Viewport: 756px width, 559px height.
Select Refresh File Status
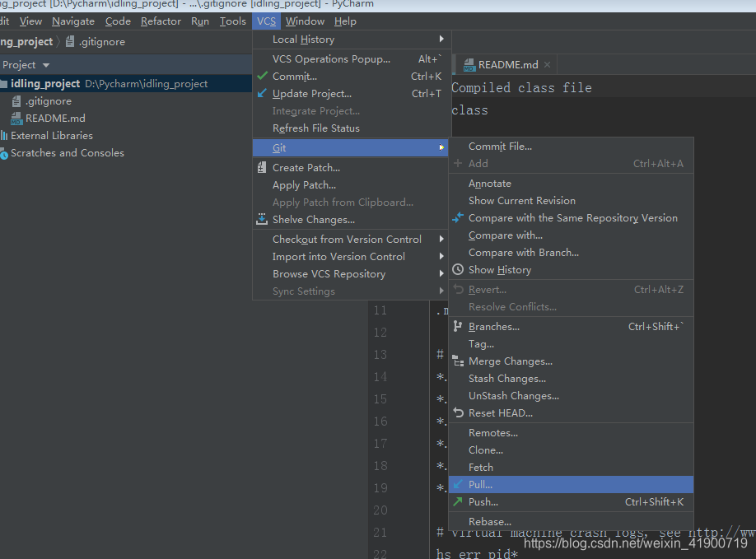tap(352, 128)
